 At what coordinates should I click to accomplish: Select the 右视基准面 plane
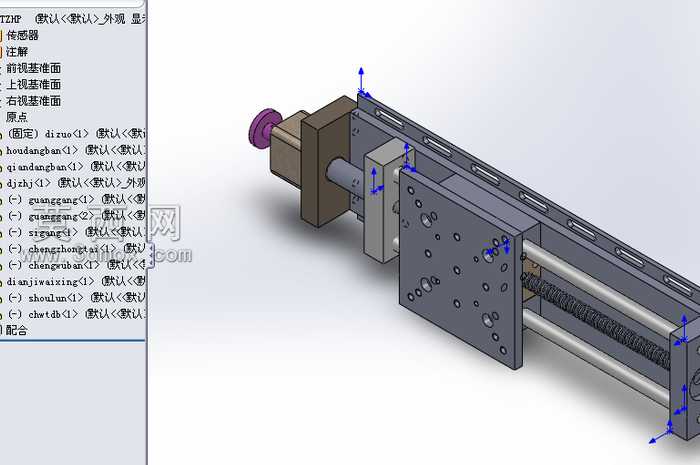point(33,101)
